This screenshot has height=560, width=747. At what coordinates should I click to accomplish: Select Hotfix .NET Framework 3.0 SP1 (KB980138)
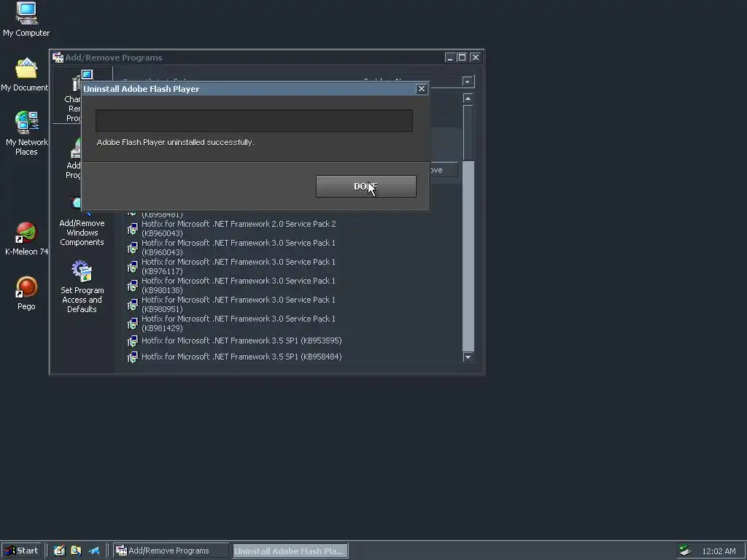239,286
